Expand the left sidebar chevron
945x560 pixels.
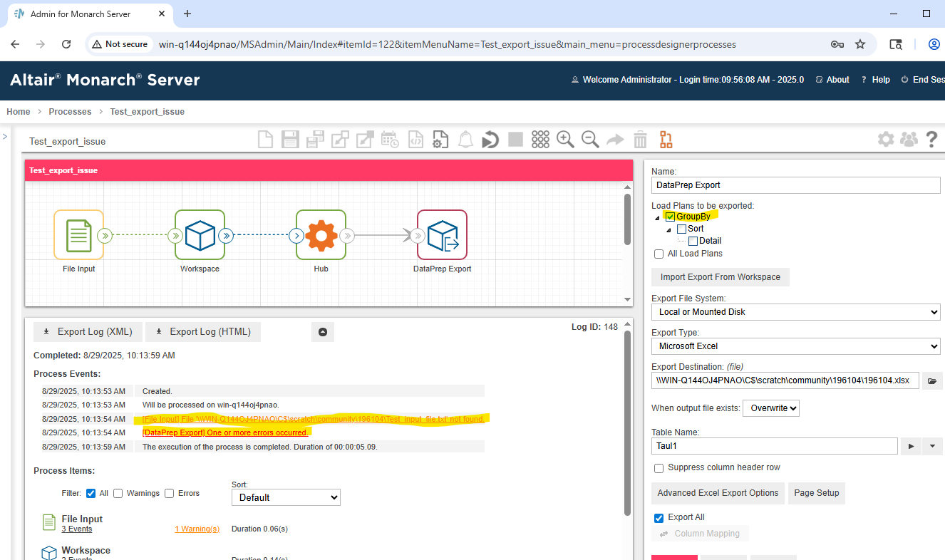coord(4,136)
